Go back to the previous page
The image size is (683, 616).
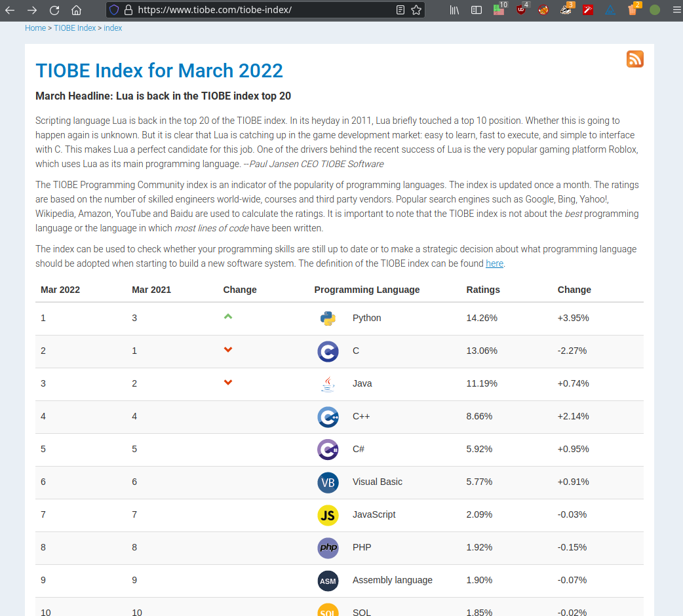click(x=10, y=10)
